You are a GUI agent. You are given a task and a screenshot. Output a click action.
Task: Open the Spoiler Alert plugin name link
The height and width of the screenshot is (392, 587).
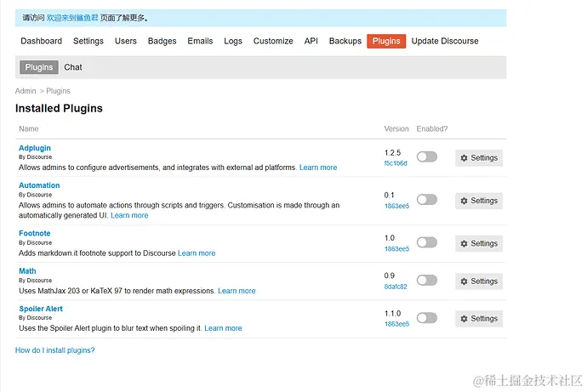pyautogui.click(x=41, y=309)
